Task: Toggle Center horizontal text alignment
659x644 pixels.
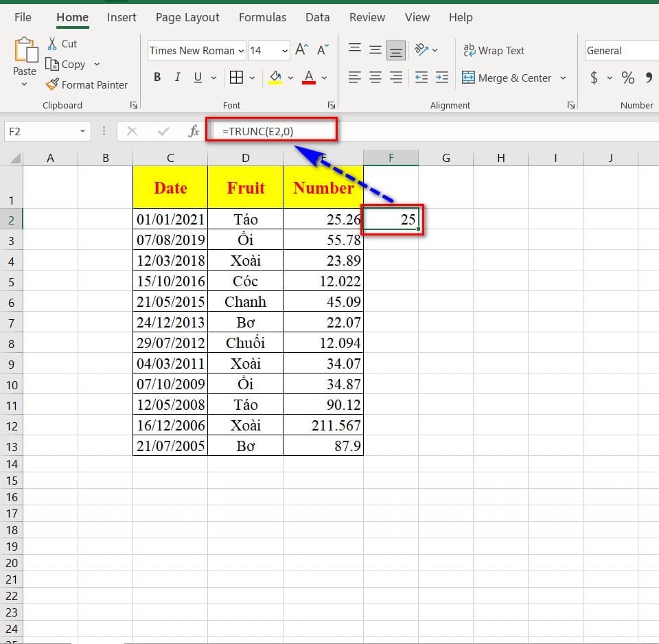Action: (x=375, y=78)
